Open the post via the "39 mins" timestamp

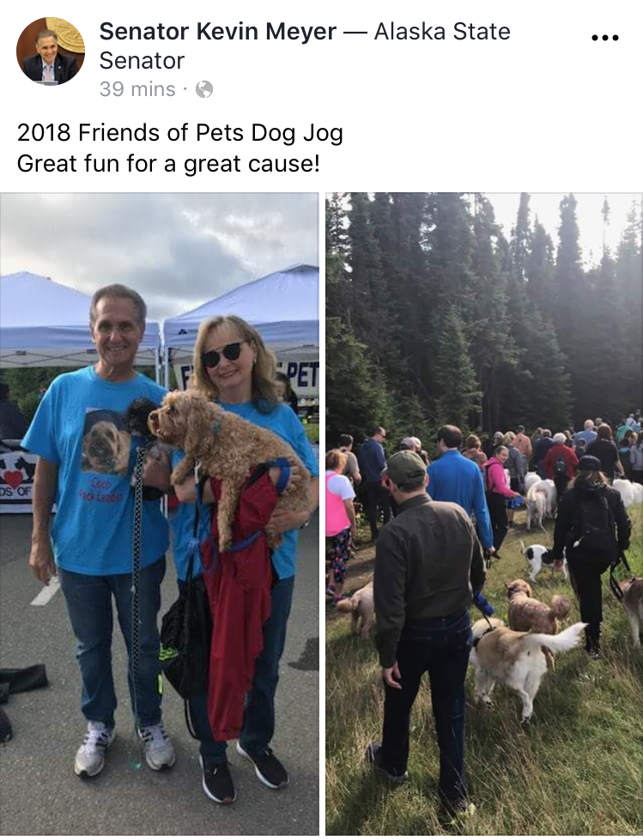[137, 89]
